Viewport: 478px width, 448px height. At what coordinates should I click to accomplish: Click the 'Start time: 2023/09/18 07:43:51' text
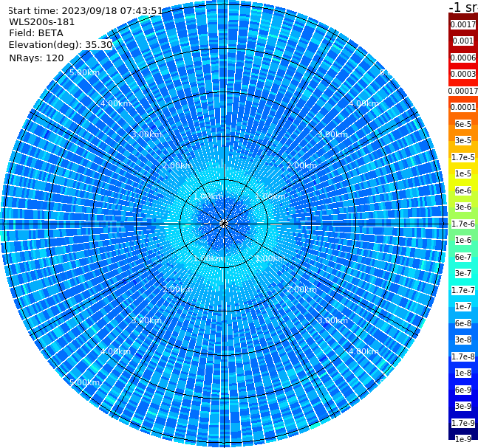tap(85, 11)
